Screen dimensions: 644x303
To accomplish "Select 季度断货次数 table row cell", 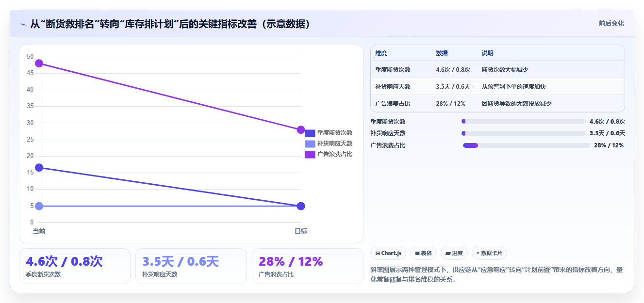I will tap(393, 70).
